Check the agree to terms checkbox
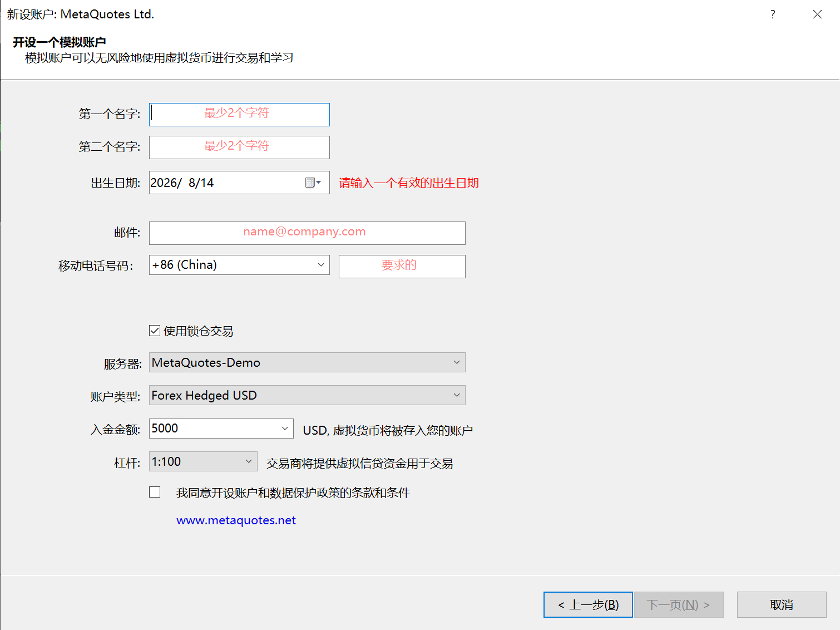Viewport: 840px width, 630px height. click(155, 492)
